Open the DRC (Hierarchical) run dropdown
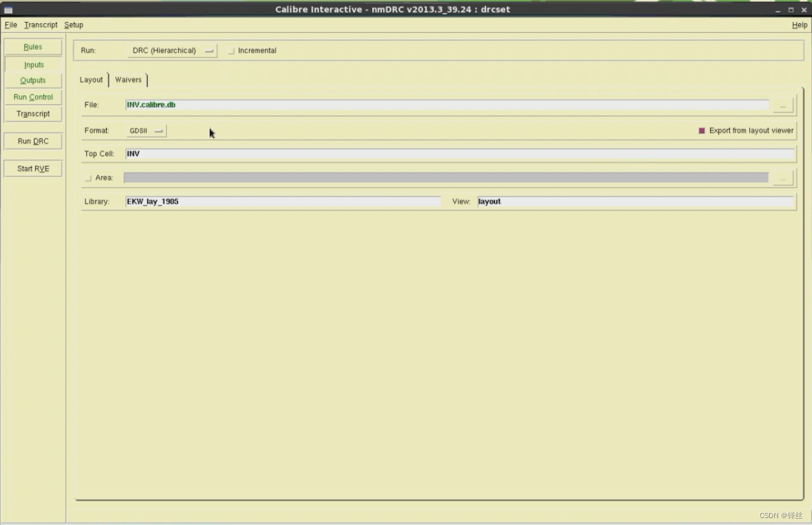The height and width of the screenshot is (525, 812). click(x=173, y=50)
